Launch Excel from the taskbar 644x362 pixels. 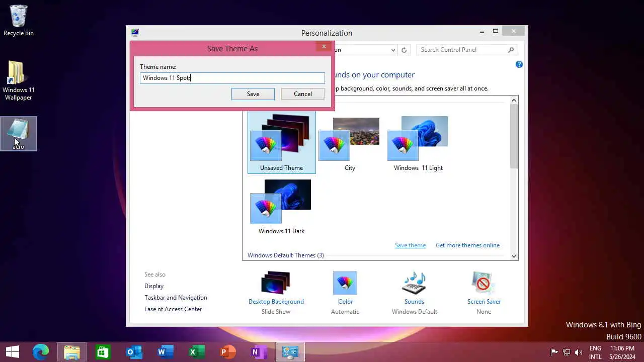point(196,352)
